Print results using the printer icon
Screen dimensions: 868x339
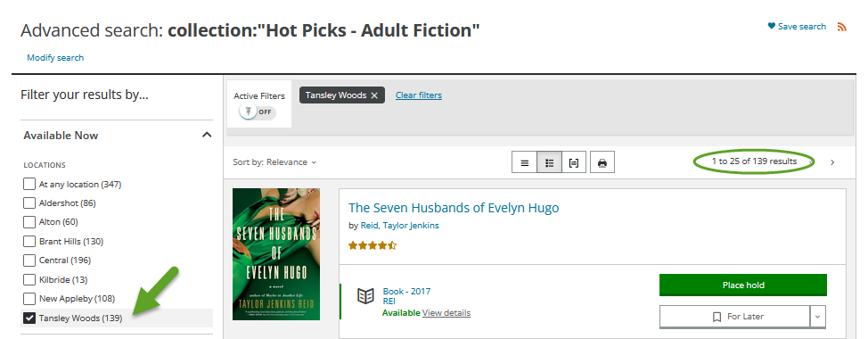coord(602,162)
